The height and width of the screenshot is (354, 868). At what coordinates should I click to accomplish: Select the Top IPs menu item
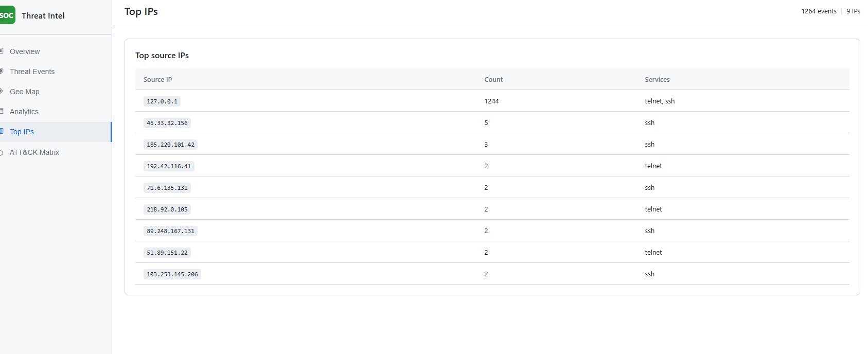click(x=22, y=132)
